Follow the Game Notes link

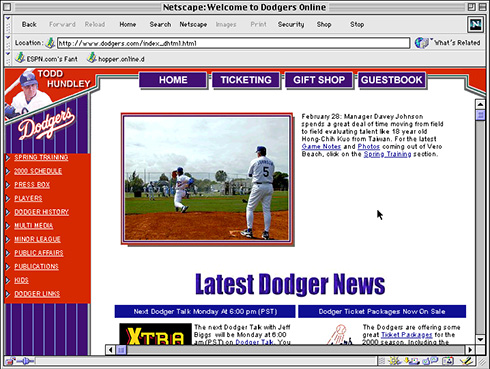click(x=321, y=147)
